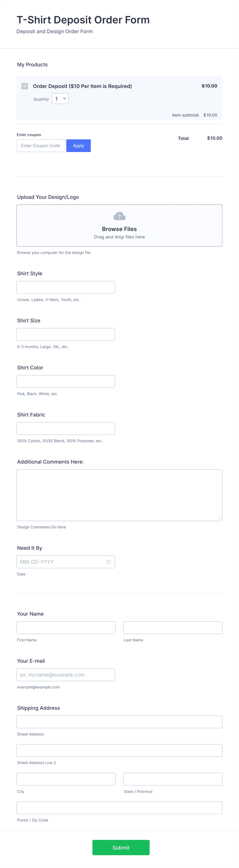Image resolution: width=239 pixels, height=868 pixels.
Task: Click the Browse Files upload area
Action: coord(119,225)
